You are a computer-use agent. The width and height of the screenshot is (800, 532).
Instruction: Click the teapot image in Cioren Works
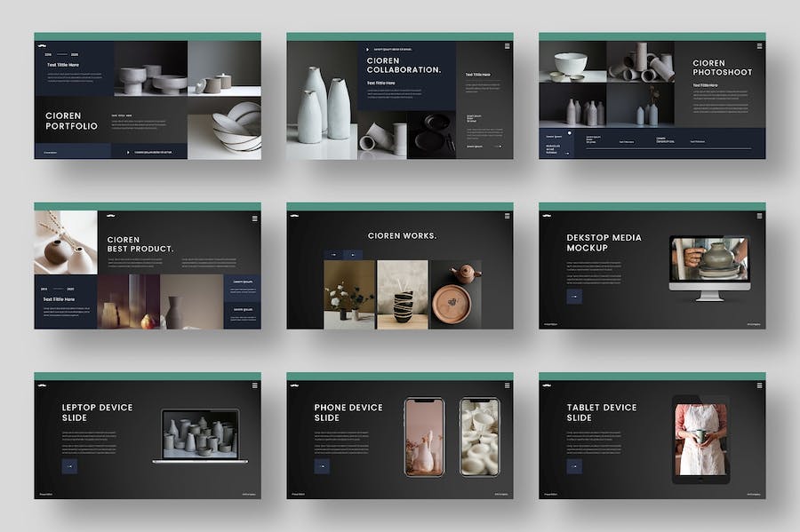click(x=455, y=295)
